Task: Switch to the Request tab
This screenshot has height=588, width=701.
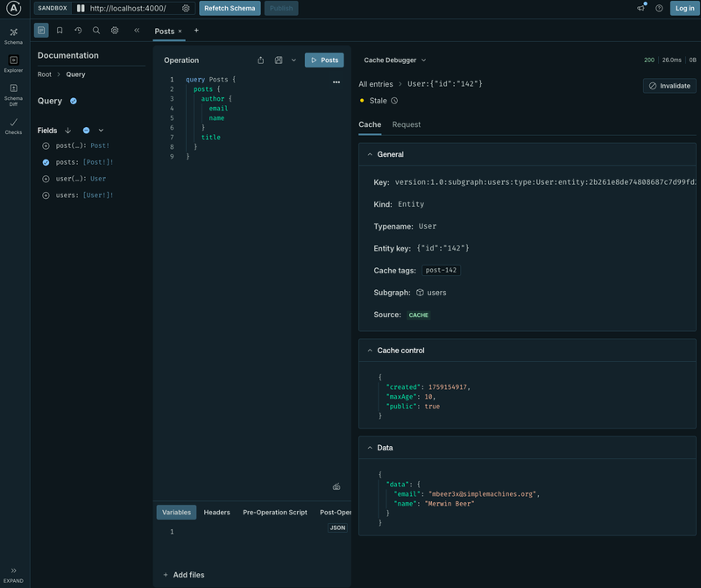Action: coord(407,124)
